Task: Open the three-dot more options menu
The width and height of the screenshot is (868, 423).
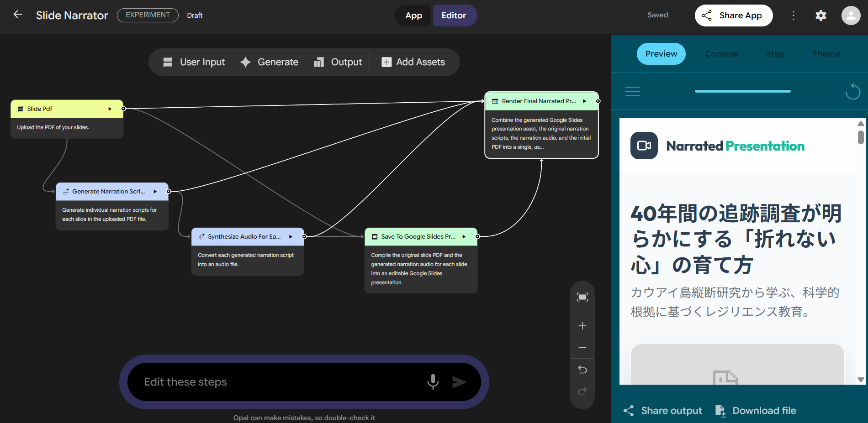Action: (794, 16)
